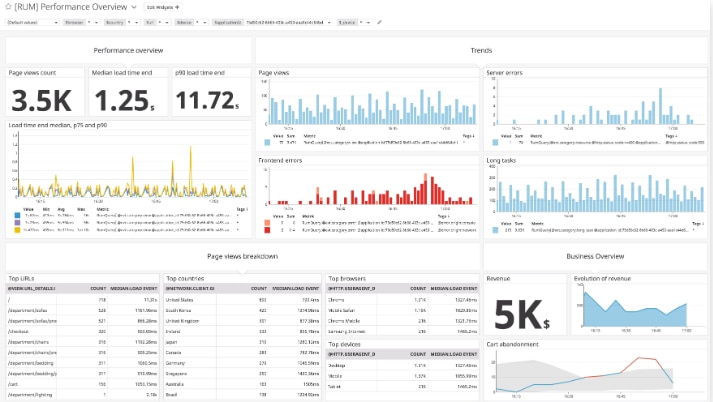Click the Singapore row in Top countries

pos(242,374)
